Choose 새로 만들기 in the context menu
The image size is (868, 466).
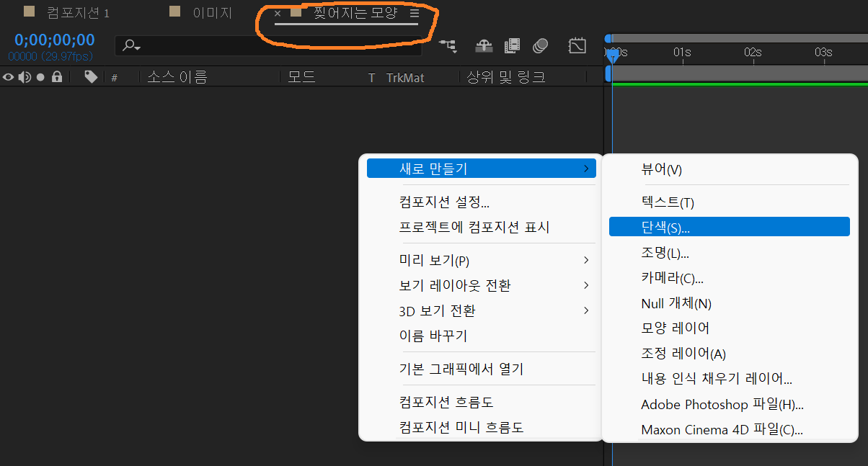(482, 169)
